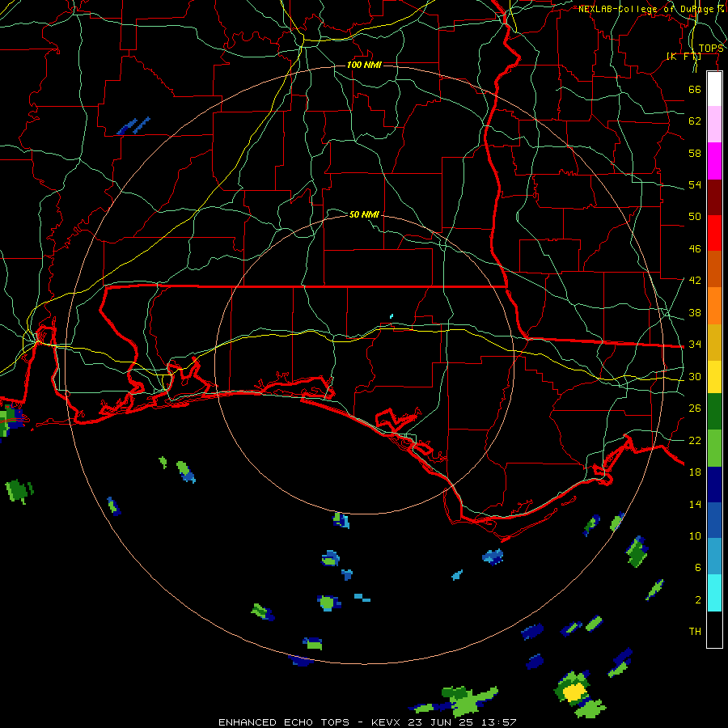Click the 13:57 timestamp in the caption
The height and width of the screenshot is (728, 728).
click(499, 722)
